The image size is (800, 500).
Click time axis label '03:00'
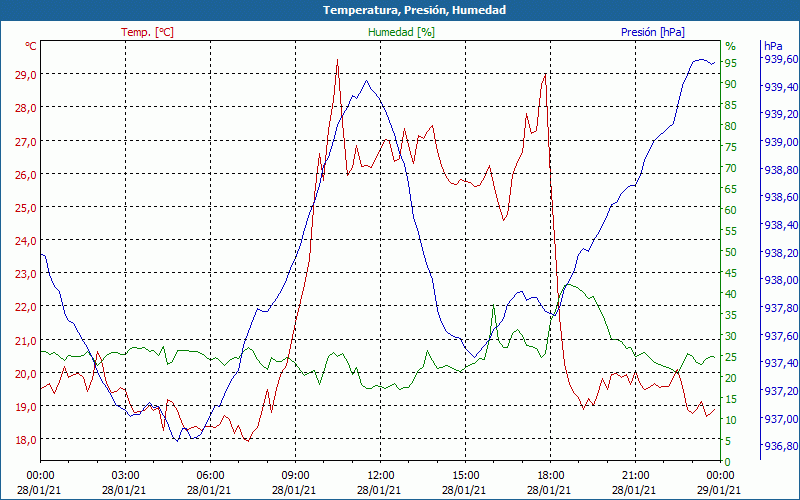(x=126, y=475)
